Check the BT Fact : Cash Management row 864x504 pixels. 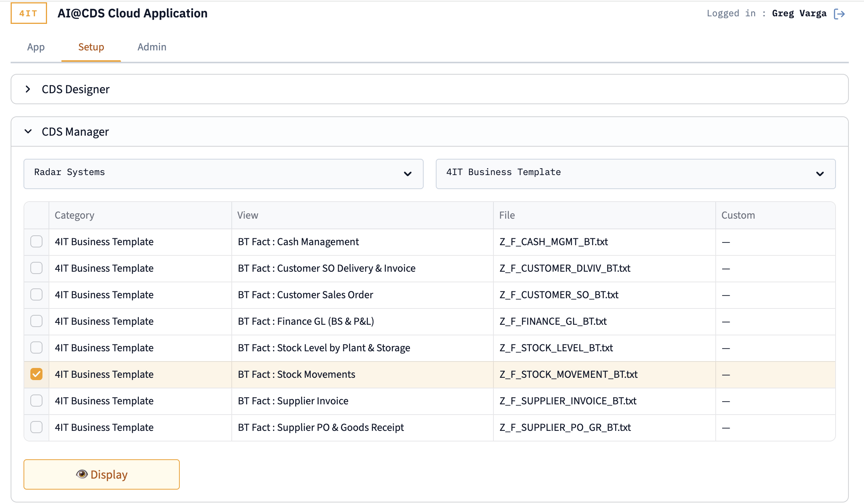pos(36,241)
